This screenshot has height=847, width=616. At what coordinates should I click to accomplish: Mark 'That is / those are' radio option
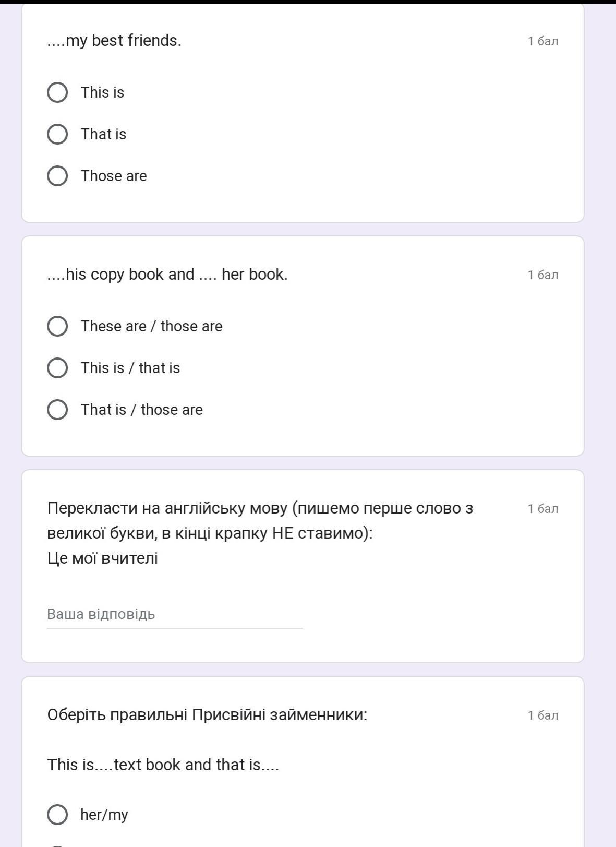tap(57, 410)
